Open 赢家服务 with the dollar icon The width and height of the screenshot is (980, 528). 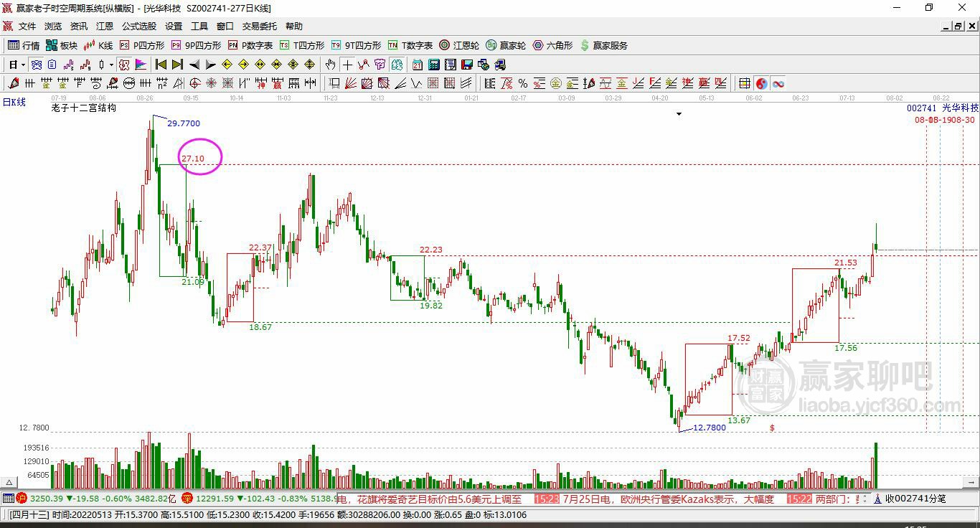pos(603,45)
